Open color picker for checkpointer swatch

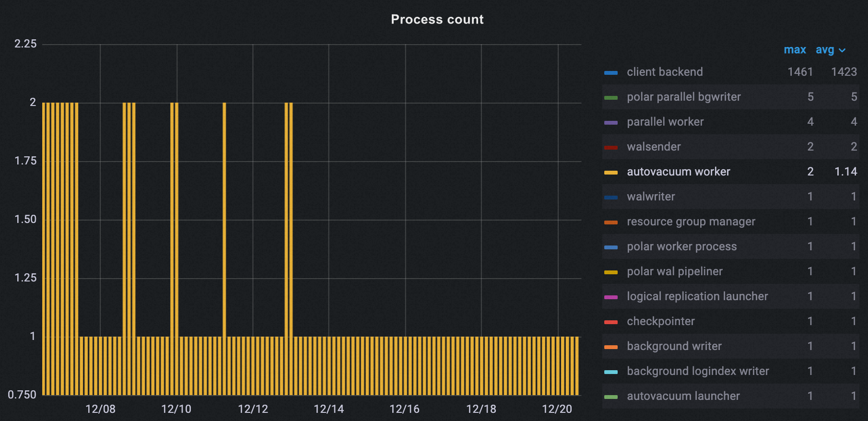click(611, 322)
